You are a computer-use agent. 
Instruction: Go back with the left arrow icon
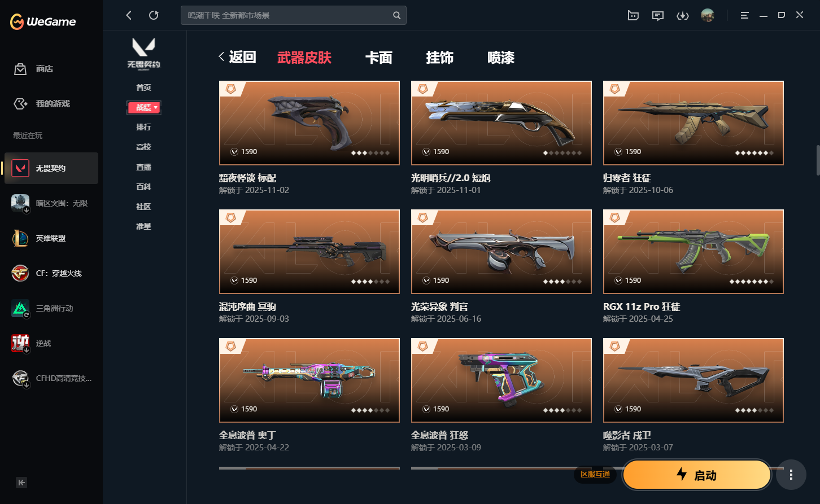(129, 15)
